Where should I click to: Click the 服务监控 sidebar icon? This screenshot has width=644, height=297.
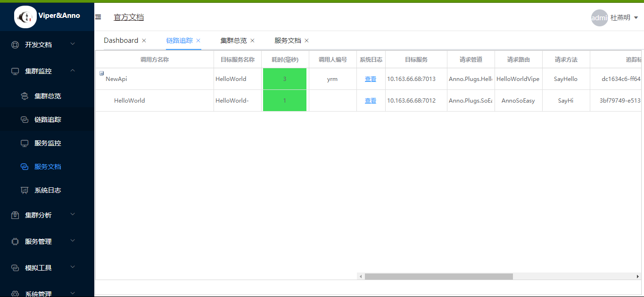point(25,143)
